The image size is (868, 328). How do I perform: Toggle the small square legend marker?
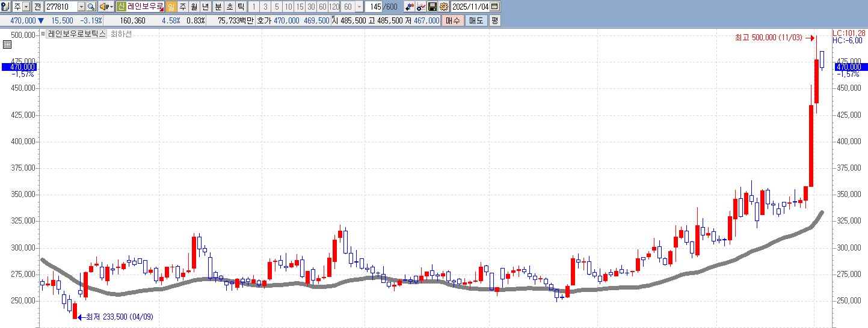[x=43, y=34]
